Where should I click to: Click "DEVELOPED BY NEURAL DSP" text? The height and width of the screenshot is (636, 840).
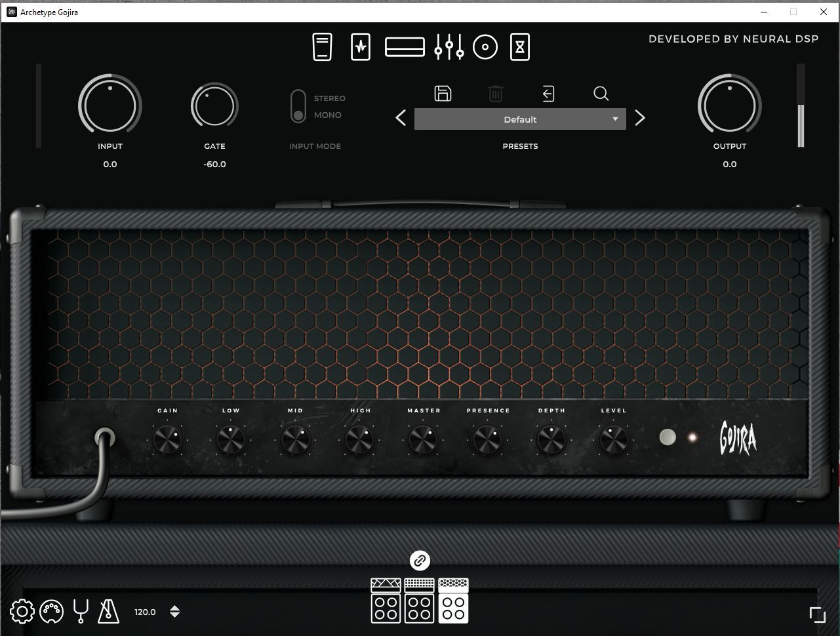click(733, 39)
